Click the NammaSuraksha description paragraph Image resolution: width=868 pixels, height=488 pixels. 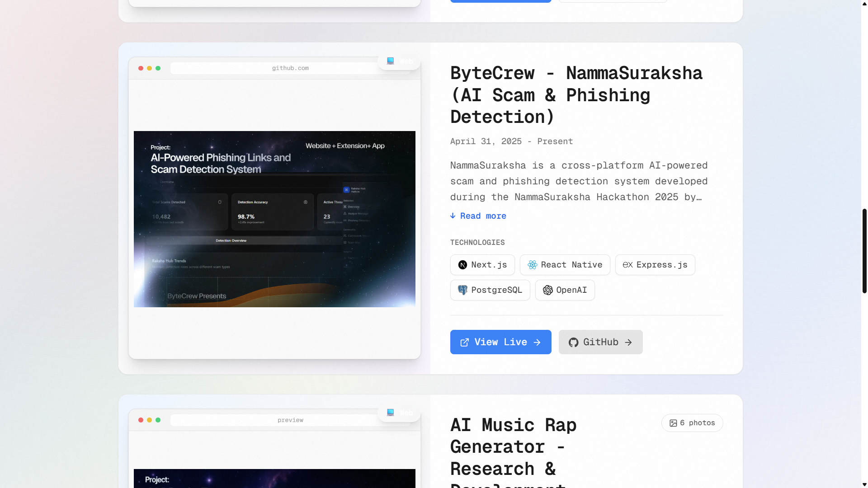pyautogui.click(x=579, y=181)
